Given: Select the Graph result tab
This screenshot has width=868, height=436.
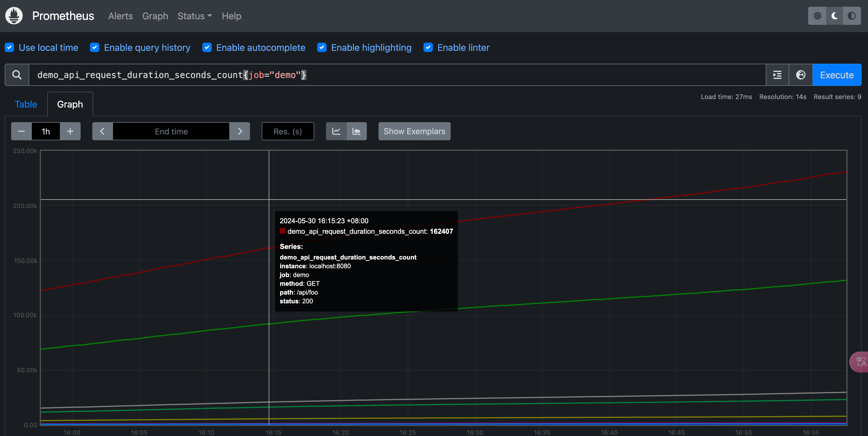Looking at the screenshot, I should tap(70, 104).
